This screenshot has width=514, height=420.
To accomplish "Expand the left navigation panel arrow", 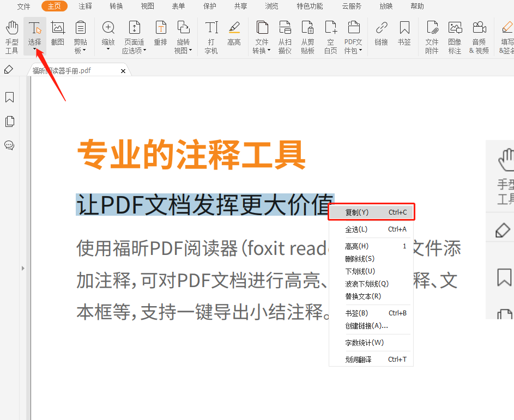I will [x=23, y=268].
